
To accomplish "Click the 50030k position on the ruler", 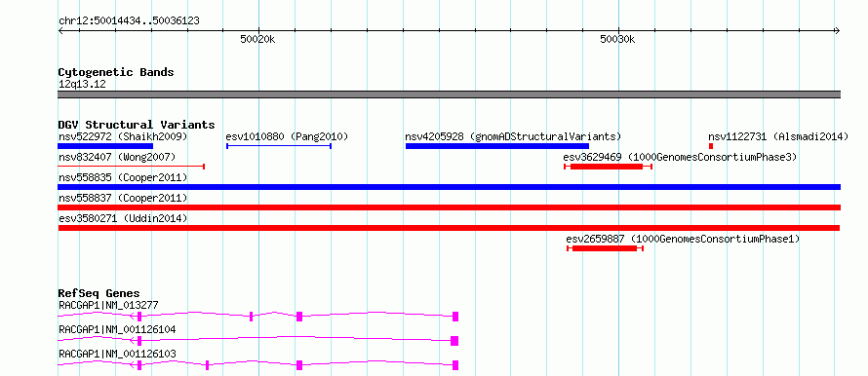I will 617,39.
